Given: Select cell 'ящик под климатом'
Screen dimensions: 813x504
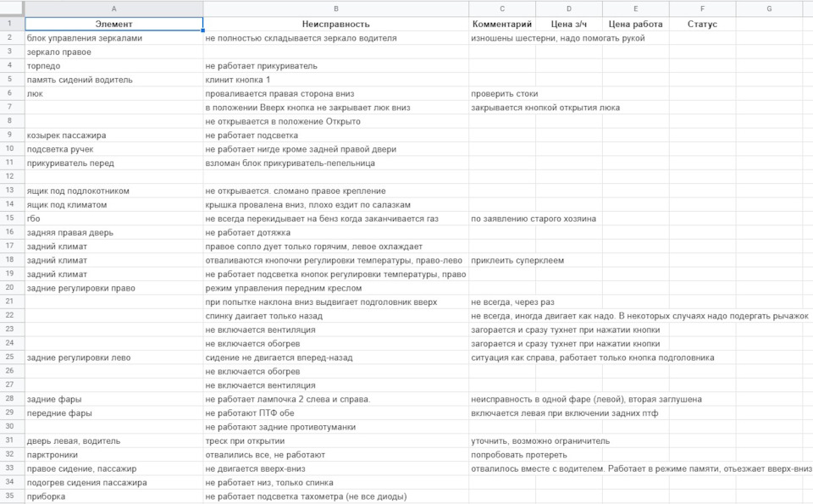Looking at the screenshot, I should 114,205.
